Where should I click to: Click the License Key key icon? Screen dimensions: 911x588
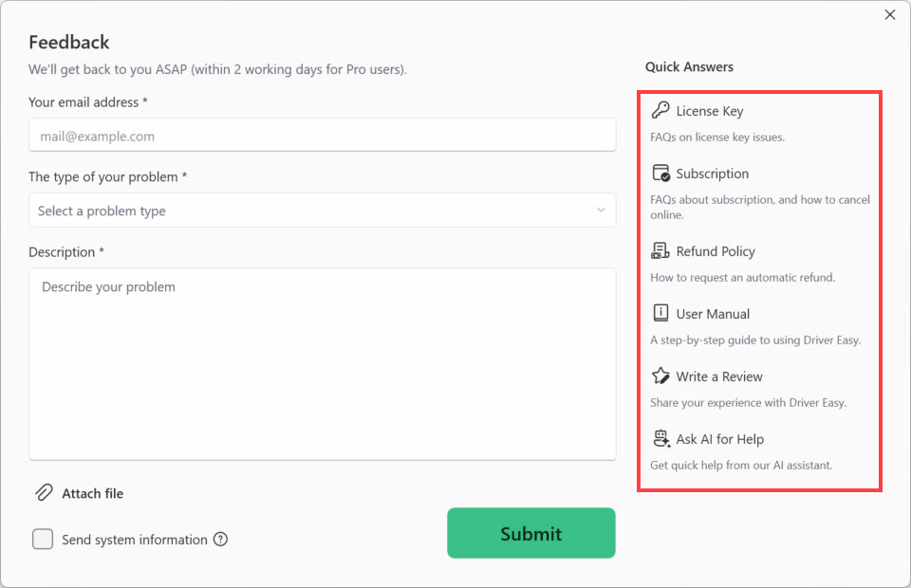point(660,111)
